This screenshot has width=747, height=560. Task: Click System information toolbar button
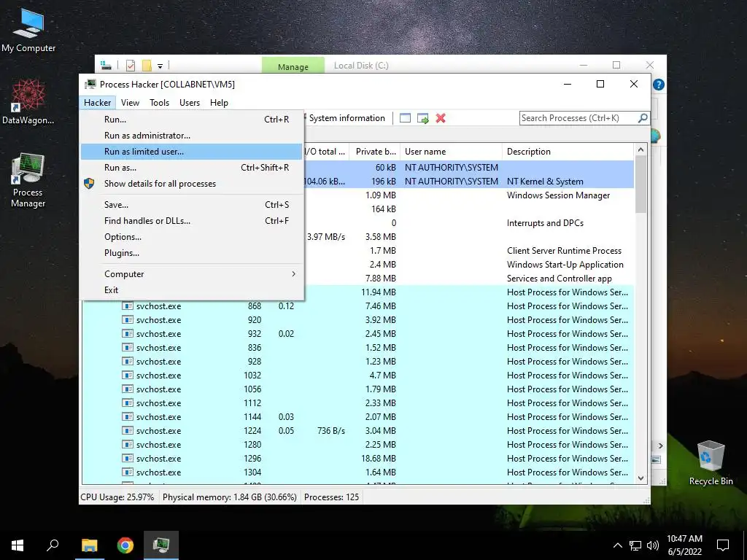[x=347, y=118]
